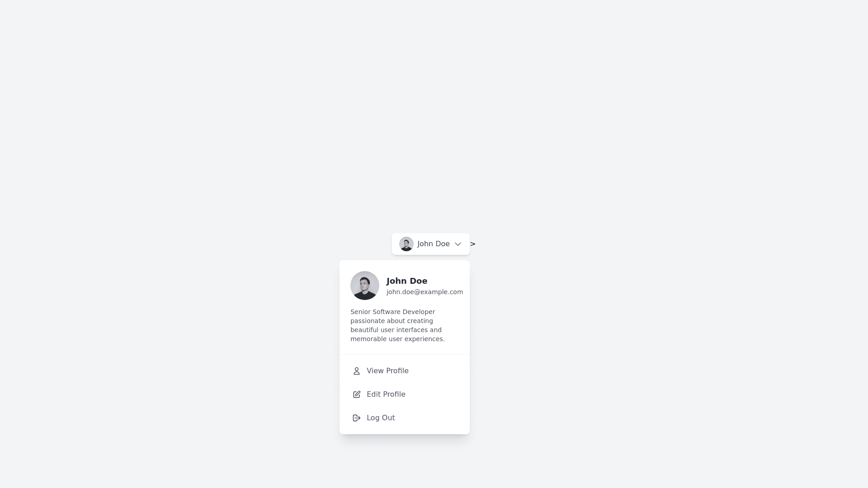Click the exit arrow icon beside Log Out

tap(356, 418)
